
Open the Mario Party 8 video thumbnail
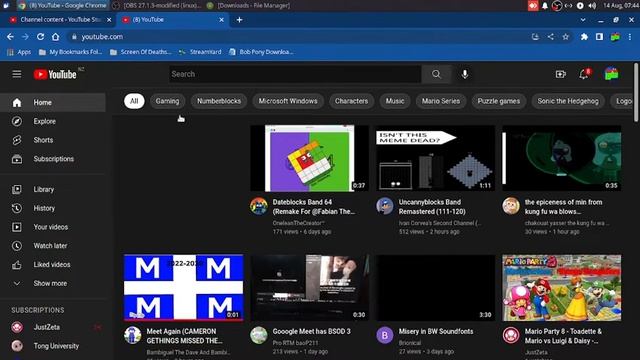[x=562, y=288]
